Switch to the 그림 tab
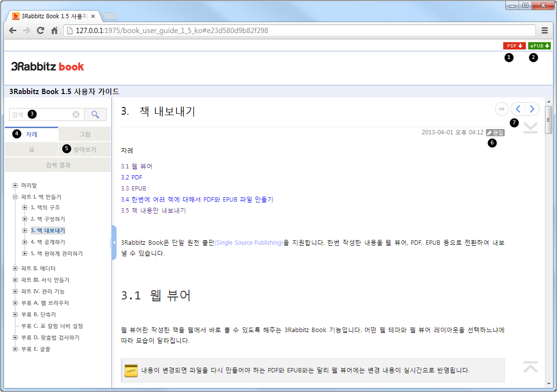The height and width of the screenshot is (392, 557). (x=84, y=134)
